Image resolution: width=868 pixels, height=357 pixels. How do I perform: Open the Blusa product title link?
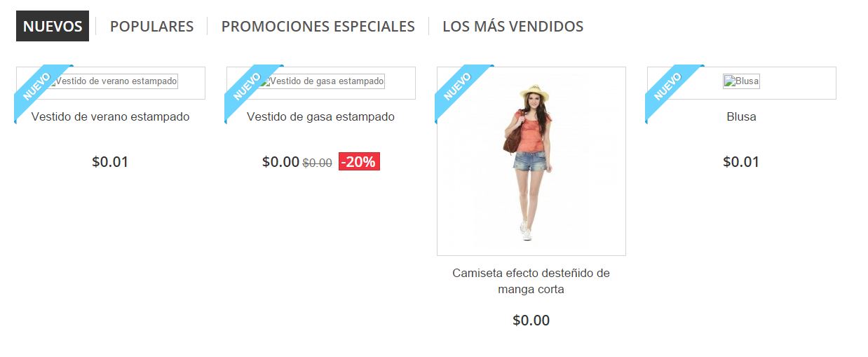point(742,116)
